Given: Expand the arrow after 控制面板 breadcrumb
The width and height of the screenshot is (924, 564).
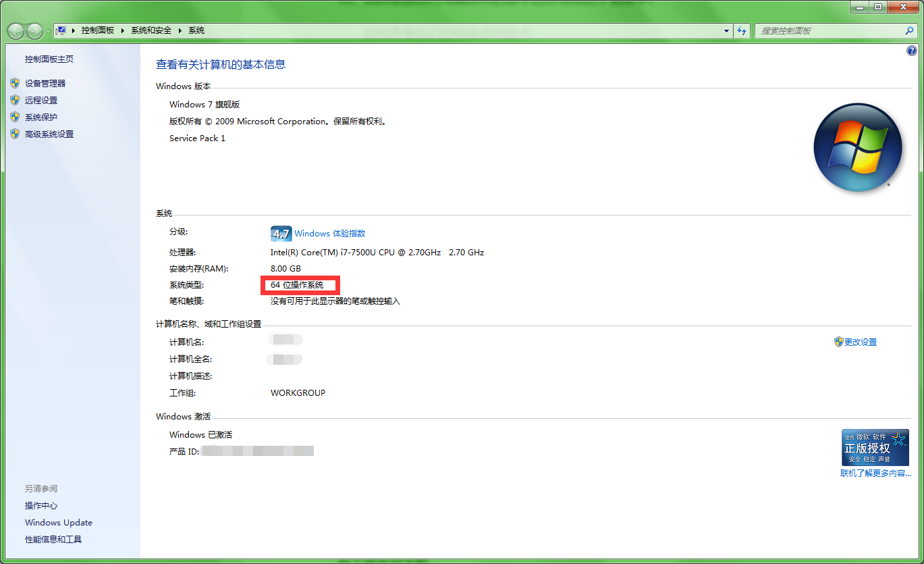Looking at the screenshot, I should (122, 30).
